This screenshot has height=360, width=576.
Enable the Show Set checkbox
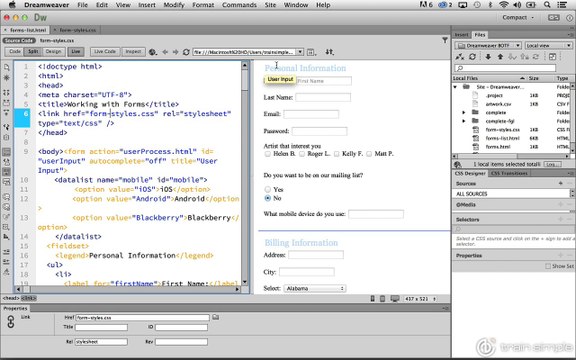pyautogui.click(x=548, y=266)
